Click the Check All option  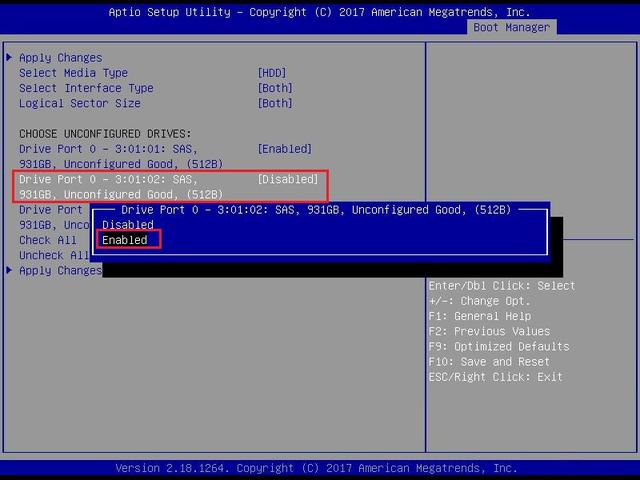pyautogui.click(x=47, y=240)
